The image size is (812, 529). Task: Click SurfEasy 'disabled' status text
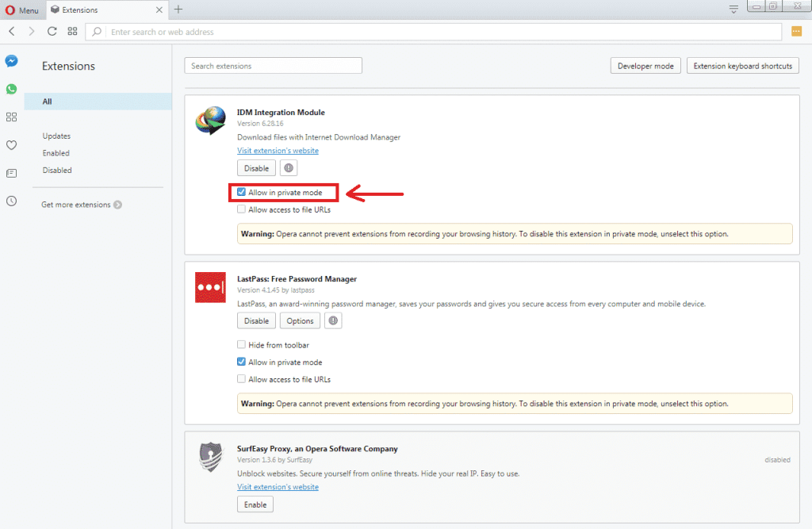(x=777, y=459)
